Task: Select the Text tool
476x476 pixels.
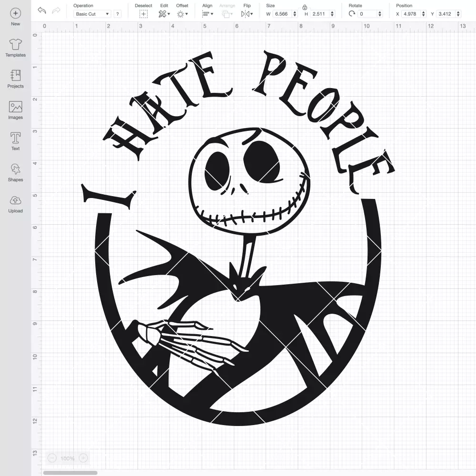Action: (16, 141)
